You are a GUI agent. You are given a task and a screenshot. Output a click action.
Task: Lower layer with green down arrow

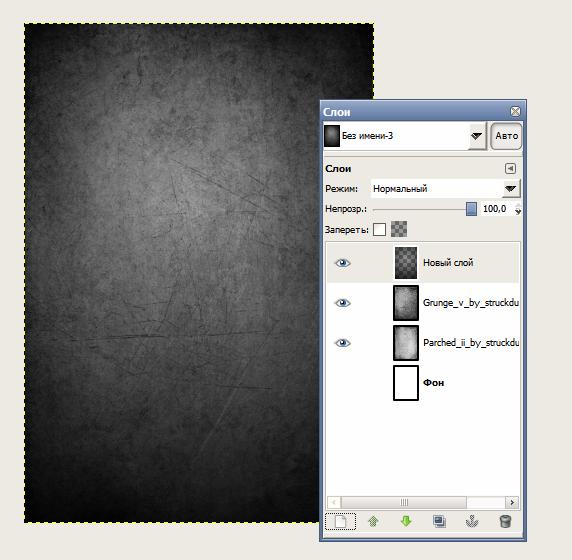[406, 521]
